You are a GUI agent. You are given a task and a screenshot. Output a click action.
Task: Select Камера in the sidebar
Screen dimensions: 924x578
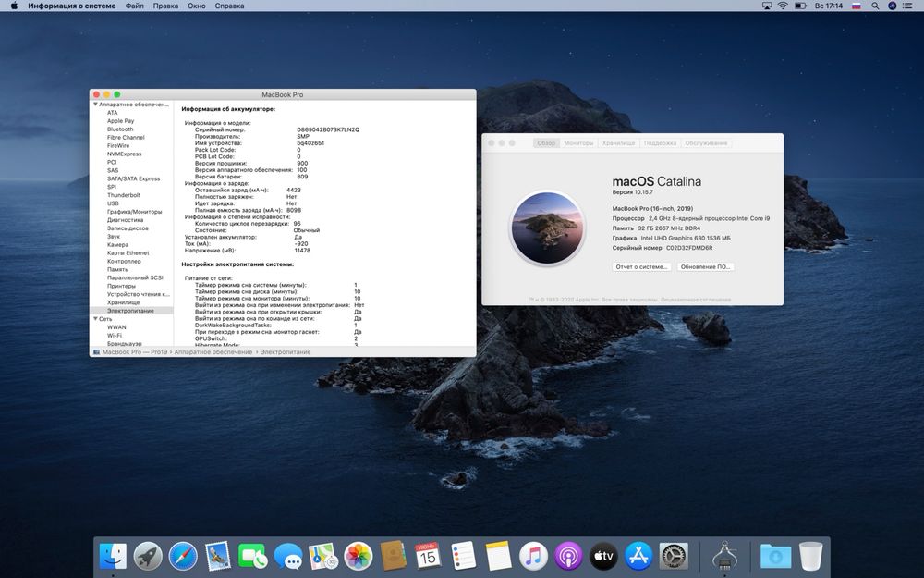point(118,245)
